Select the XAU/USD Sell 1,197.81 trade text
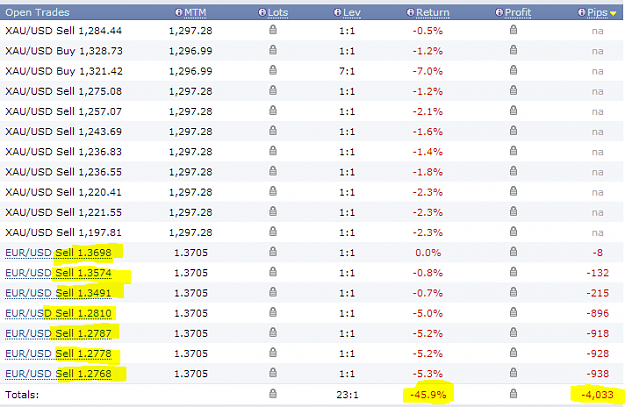The width and height of the screenshot is (625, 407). [x=63, y=232]
